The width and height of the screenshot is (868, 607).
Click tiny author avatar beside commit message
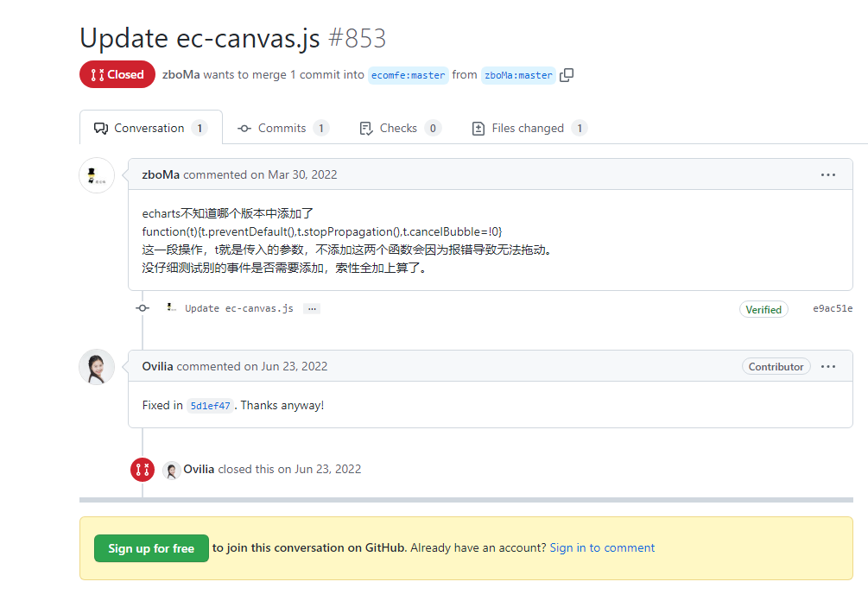click(172, 307)
